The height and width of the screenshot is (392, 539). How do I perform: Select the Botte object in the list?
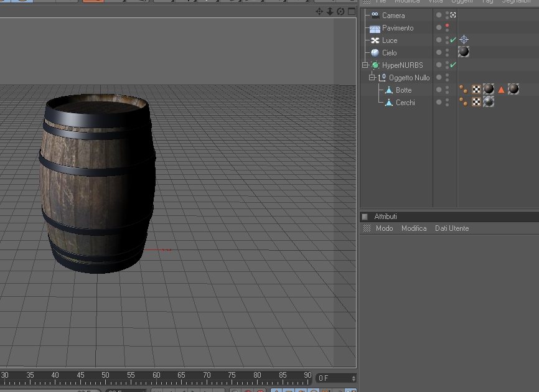403,90
